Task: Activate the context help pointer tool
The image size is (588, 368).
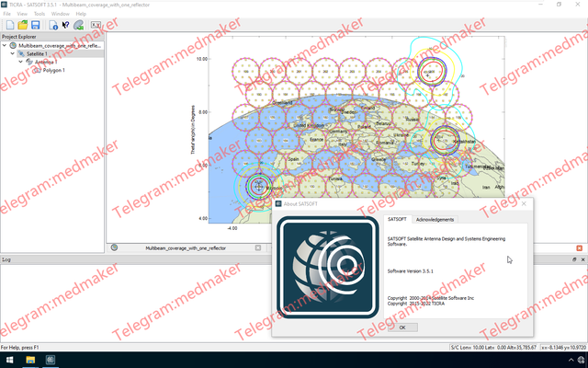Action: tap(65, 25)
